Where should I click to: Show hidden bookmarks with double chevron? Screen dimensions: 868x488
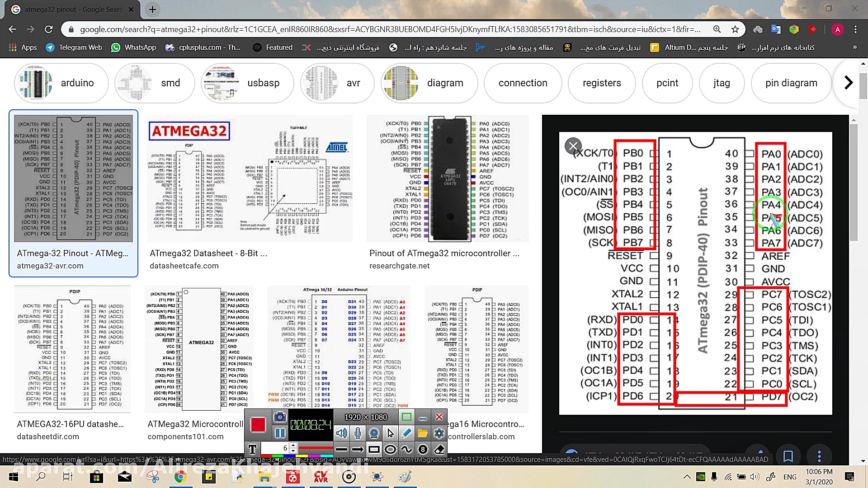click(x=854, y=47)
